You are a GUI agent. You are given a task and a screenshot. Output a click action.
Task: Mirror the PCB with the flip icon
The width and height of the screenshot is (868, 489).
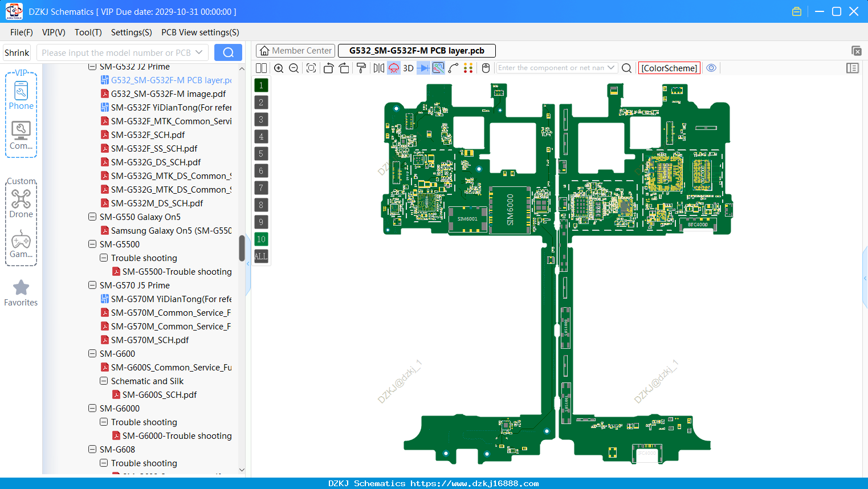coord(379,68)
